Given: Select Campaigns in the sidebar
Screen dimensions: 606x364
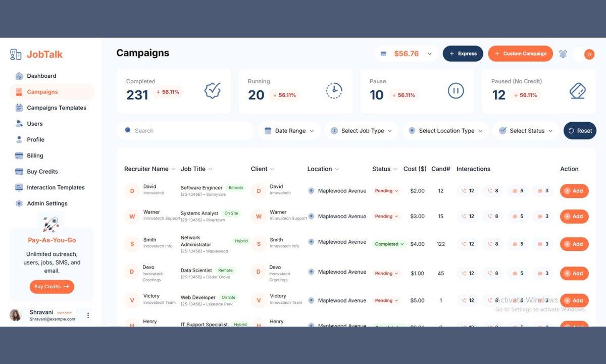Looking at the screenshot, I should click(52, 92).
